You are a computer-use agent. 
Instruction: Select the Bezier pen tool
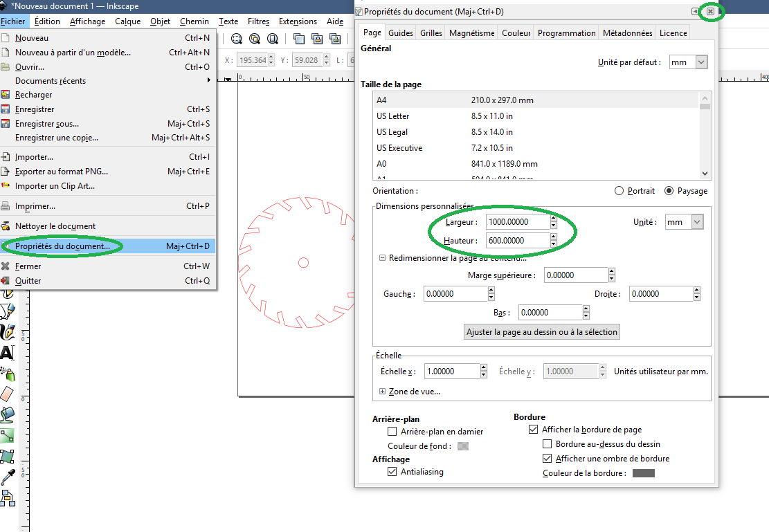tap(8, 311)
